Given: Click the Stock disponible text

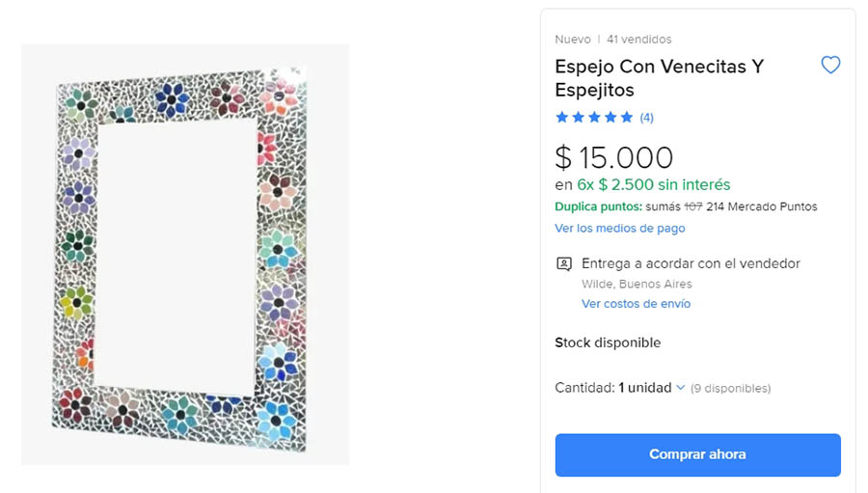Looking at the screenshot, I should click(x=608, y=342).
